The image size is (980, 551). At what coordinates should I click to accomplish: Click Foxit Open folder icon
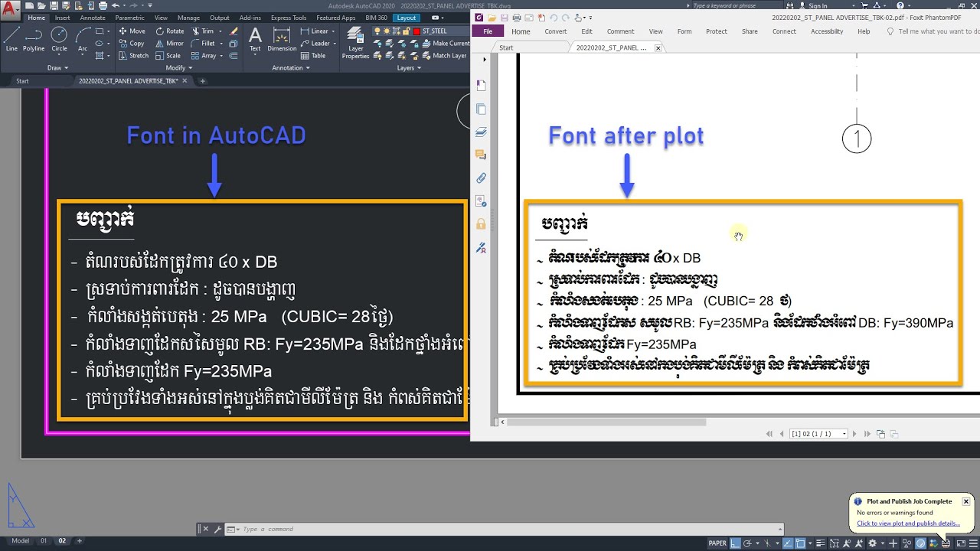pyautogui.click(x=492, y=17)
